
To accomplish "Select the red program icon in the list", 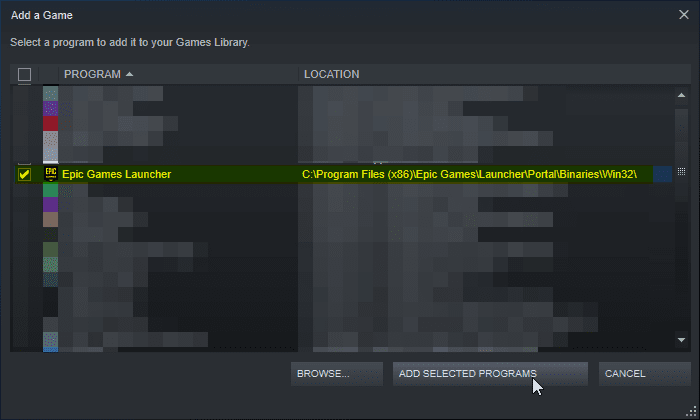I will coord(50,123).
